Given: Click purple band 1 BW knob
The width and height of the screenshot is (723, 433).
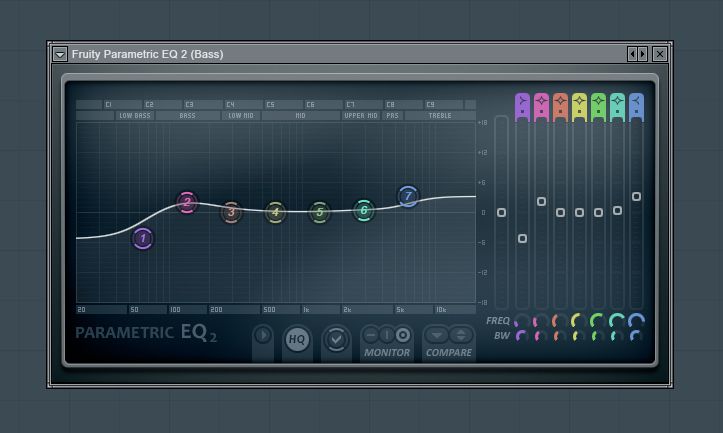Looking at the screenshot, I should tap(522, 336).
